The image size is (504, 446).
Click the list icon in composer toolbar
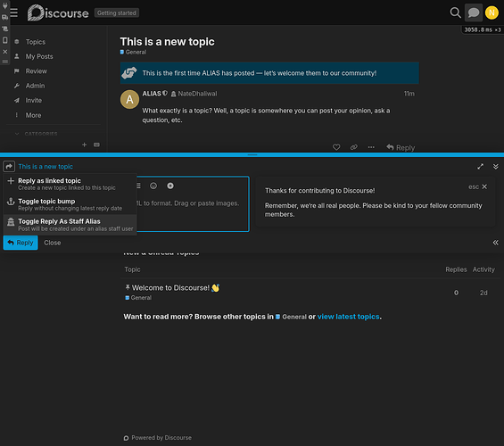(138, 186)
